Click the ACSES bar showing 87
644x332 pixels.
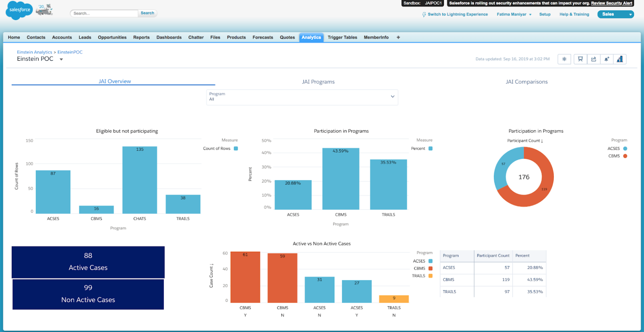(53, 192)
